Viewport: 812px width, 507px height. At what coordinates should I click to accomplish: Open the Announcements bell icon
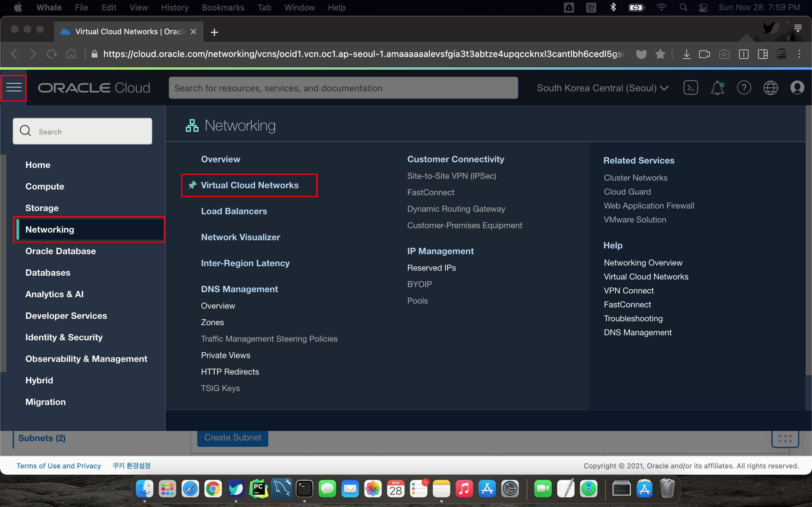tap(717, 88)
